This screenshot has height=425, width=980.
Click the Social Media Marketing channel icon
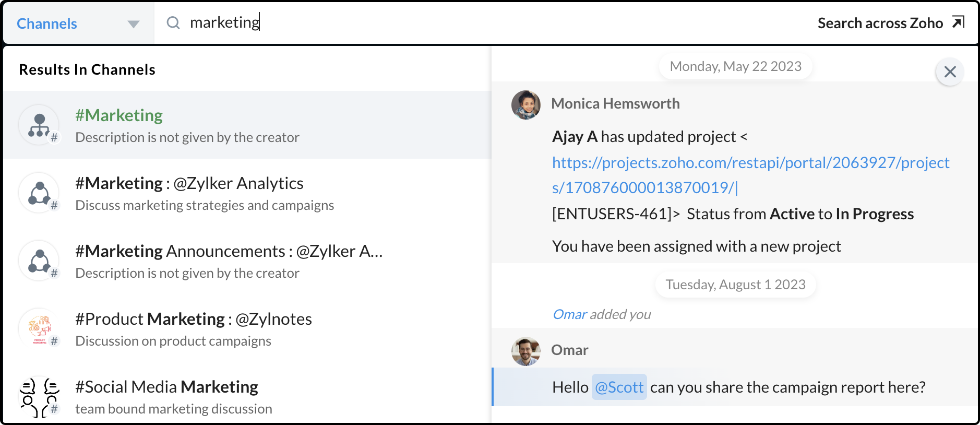39,397
